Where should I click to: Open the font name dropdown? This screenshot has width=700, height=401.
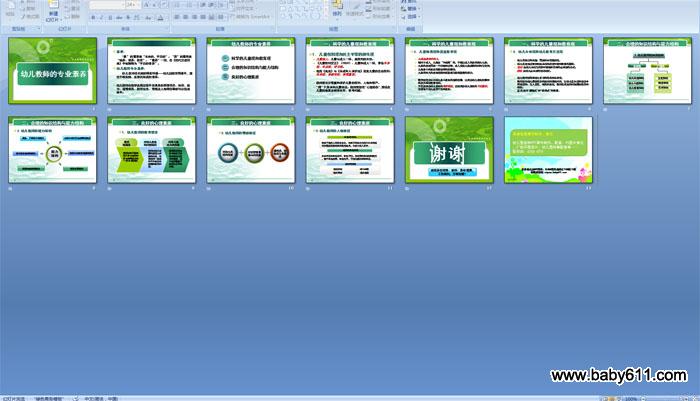(120, 5)
